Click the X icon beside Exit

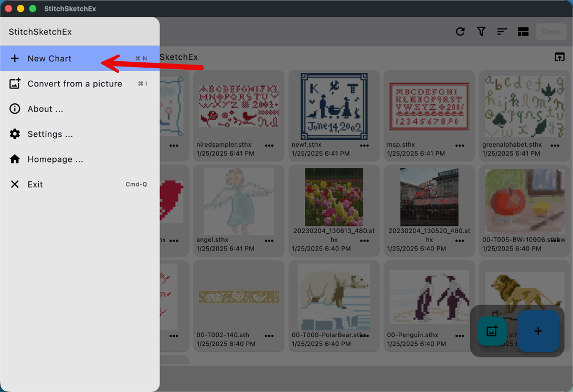[15, 184]
